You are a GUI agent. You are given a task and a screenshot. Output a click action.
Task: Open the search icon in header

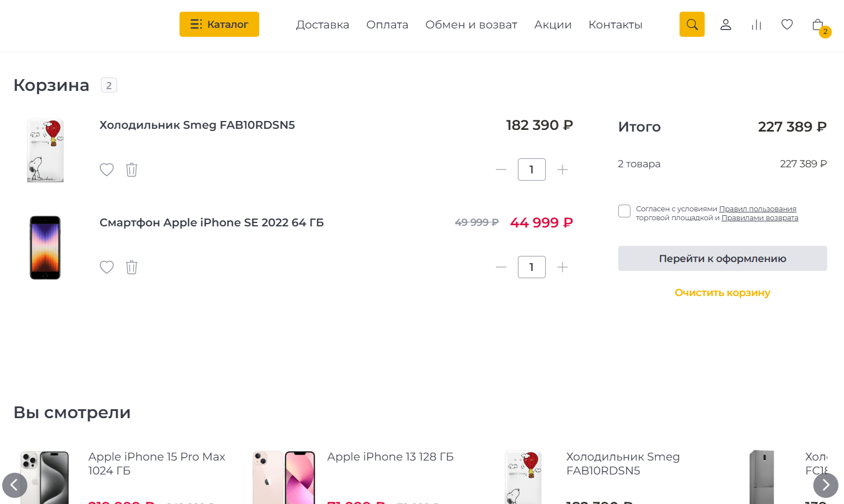[692, 25]
